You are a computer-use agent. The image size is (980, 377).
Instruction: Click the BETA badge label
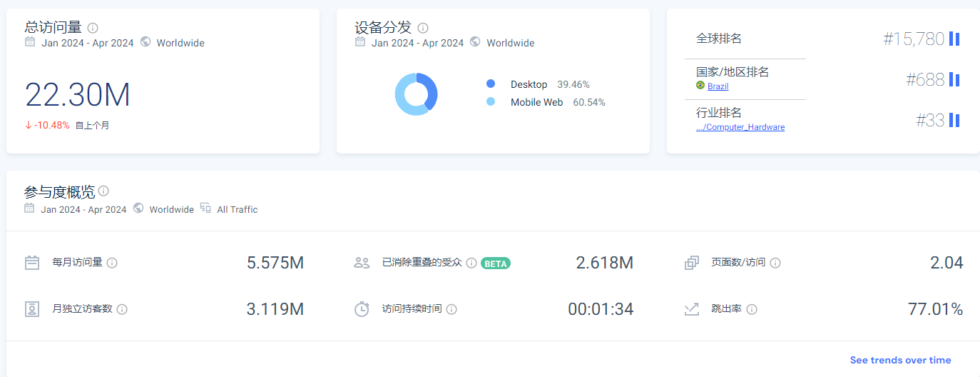(x=496, y=263)
